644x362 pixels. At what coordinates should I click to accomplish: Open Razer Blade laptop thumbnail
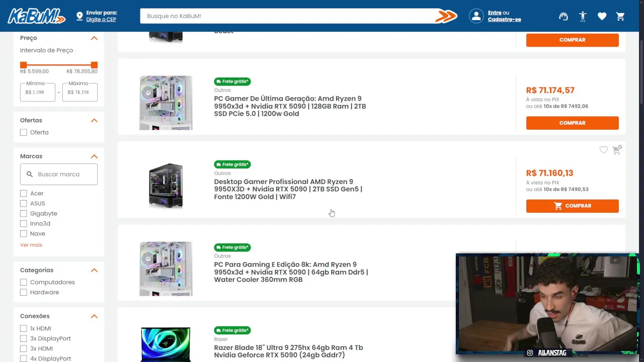166,344
